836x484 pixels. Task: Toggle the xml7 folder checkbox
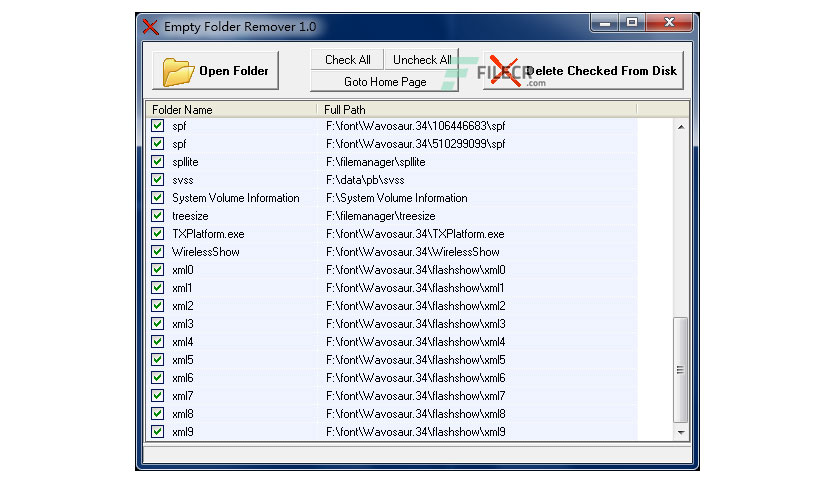click(157, 396)
